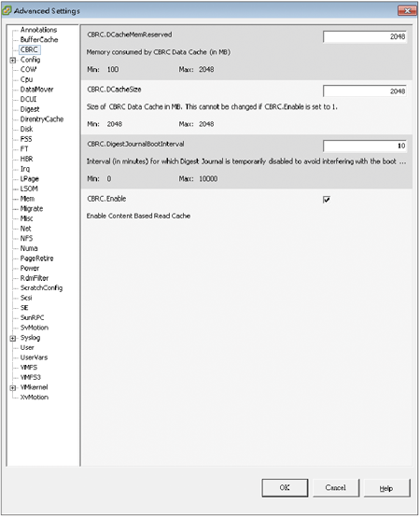
Task: Expand the Syslog tree node
Action: tap(12, 338)
